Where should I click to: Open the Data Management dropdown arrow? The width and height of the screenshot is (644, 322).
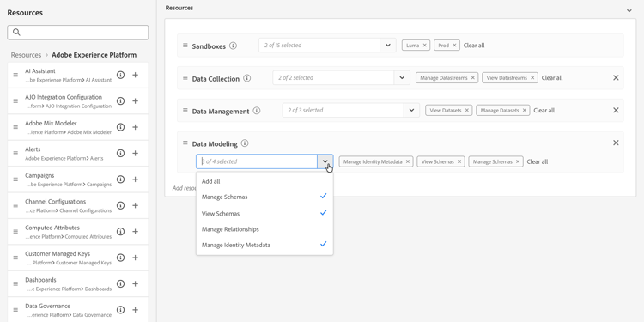pyautogui.click(x=411, y=110)
